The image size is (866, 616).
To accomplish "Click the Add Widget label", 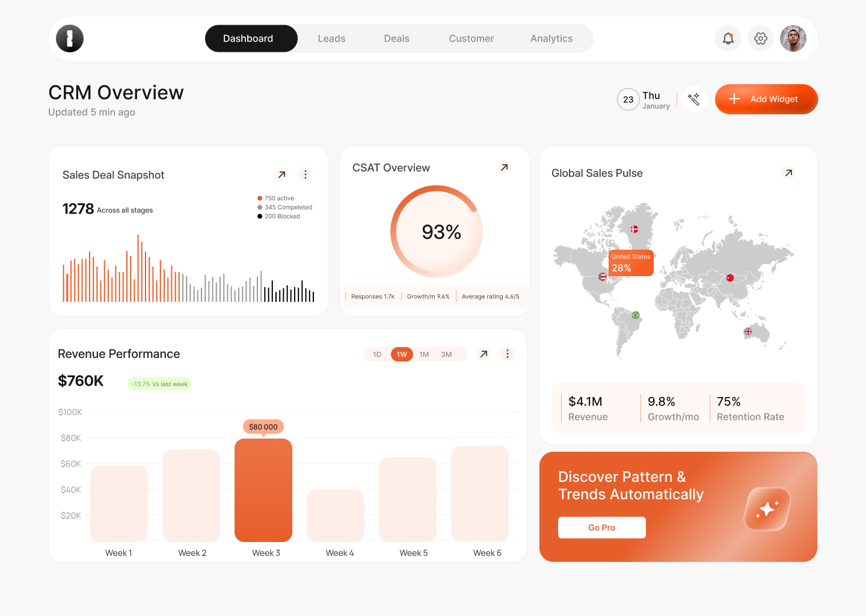I will [774, 99].
